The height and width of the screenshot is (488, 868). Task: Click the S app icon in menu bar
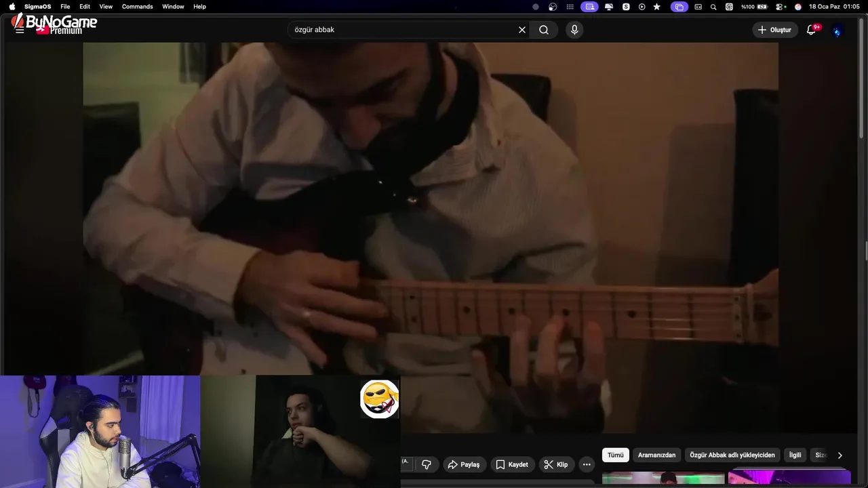[x=626, y=6]
